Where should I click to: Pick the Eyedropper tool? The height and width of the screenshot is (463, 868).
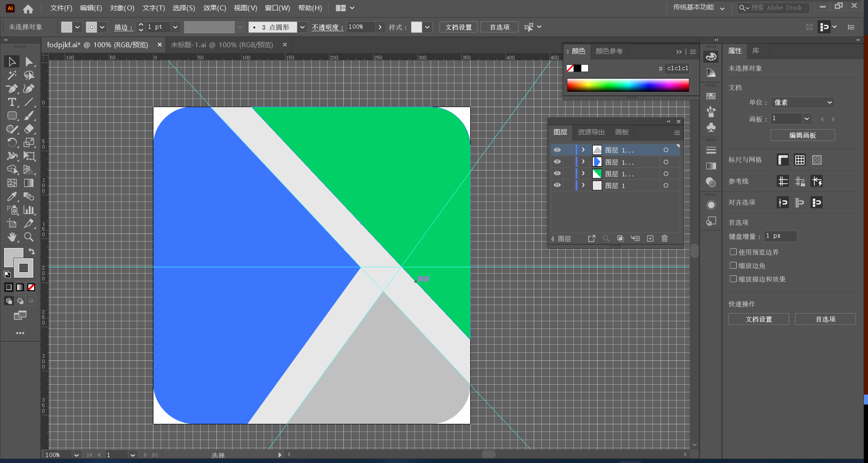click(x=12, y=197)
